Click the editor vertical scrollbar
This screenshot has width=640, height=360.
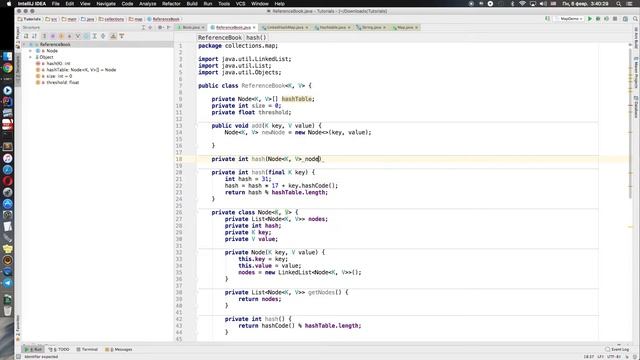pyautogui.click(x=631, y=122)
